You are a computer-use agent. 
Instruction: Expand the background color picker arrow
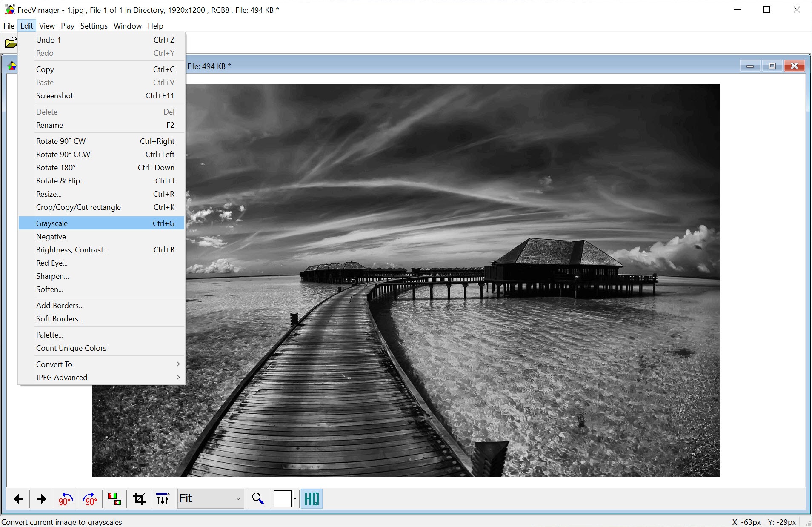[x=295, y=499]
